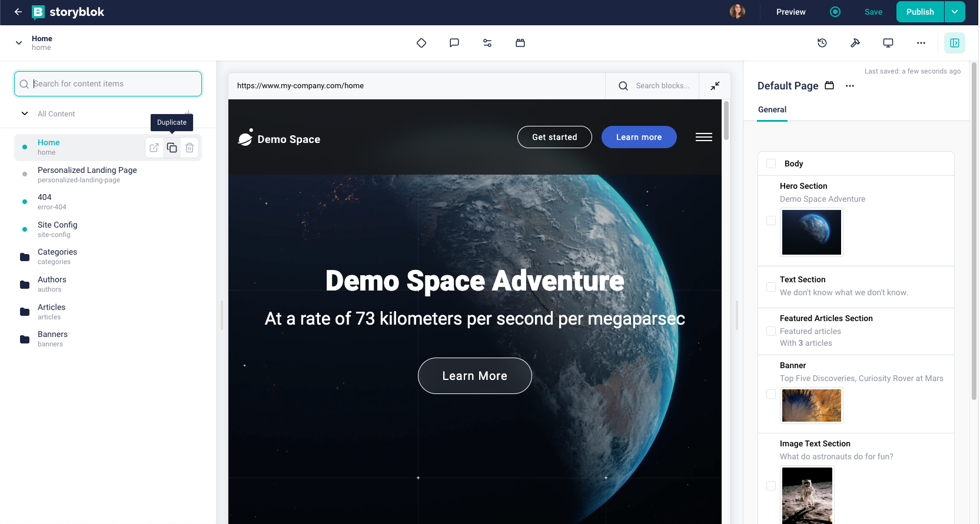980x524 pixels.
Task: Select the Banner block checkbox
Action: pos(771,394)
